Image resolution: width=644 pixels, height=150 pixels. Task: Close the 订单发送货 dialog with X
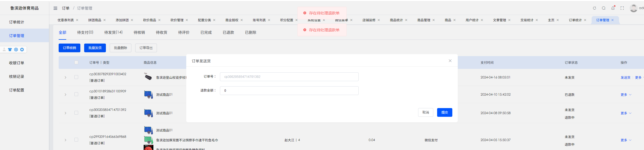pyautogui.click(x=450, y=61)
